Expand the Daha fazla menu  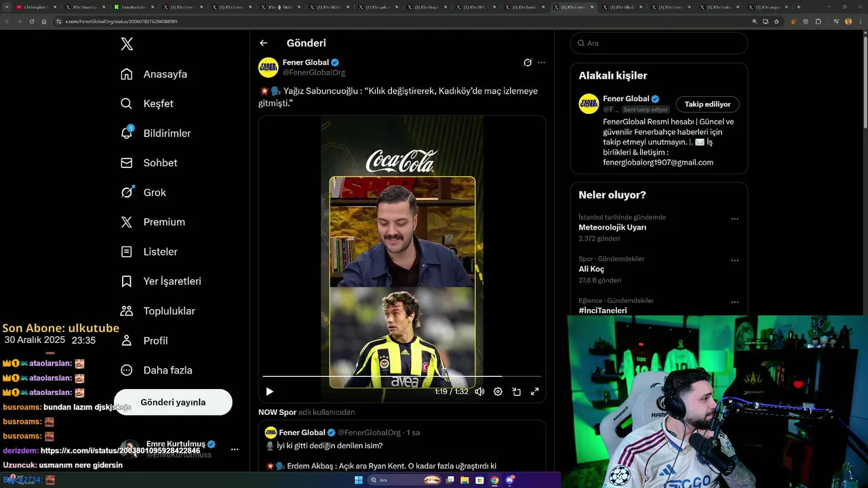coord(156,370)
